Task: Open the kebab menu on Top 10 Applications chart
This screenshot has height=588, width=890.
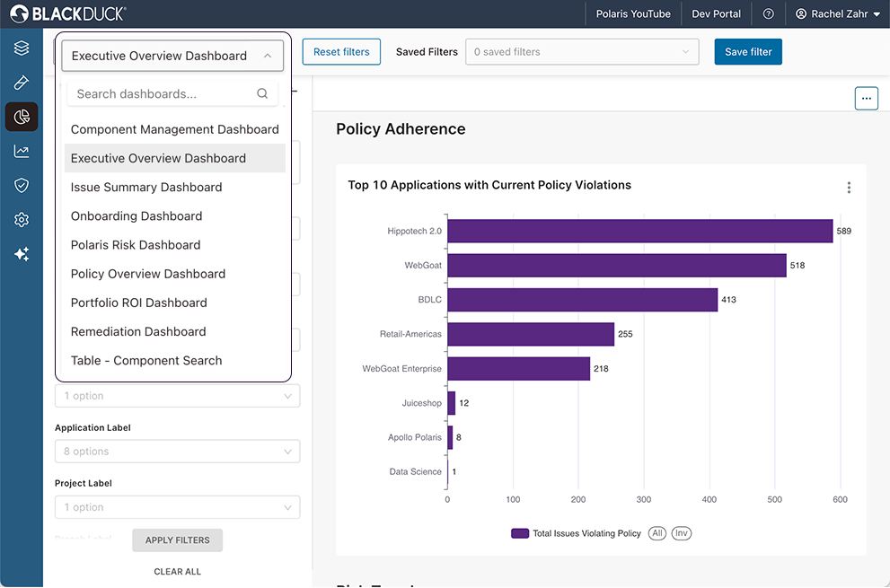Action: tap(849, 188)
